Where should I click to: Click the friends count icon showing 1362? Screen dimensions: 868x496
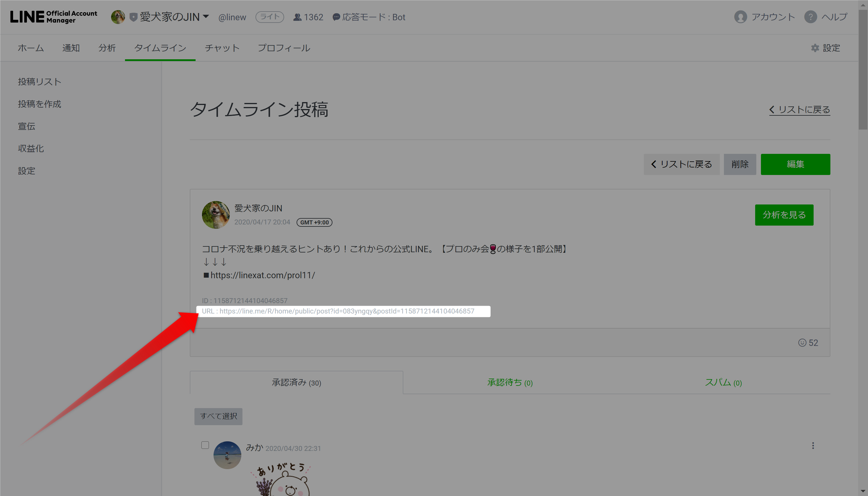click(297, 17)
